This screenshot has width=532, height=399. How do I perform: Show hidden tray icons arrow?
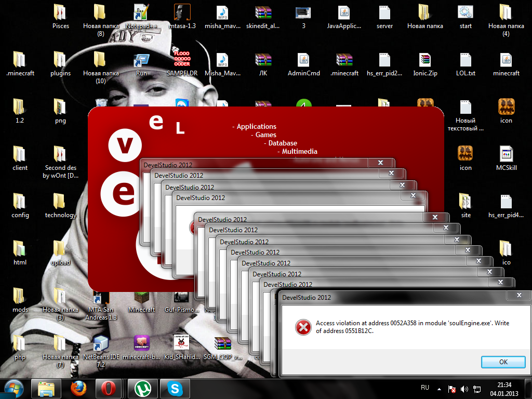click(439, 389)
